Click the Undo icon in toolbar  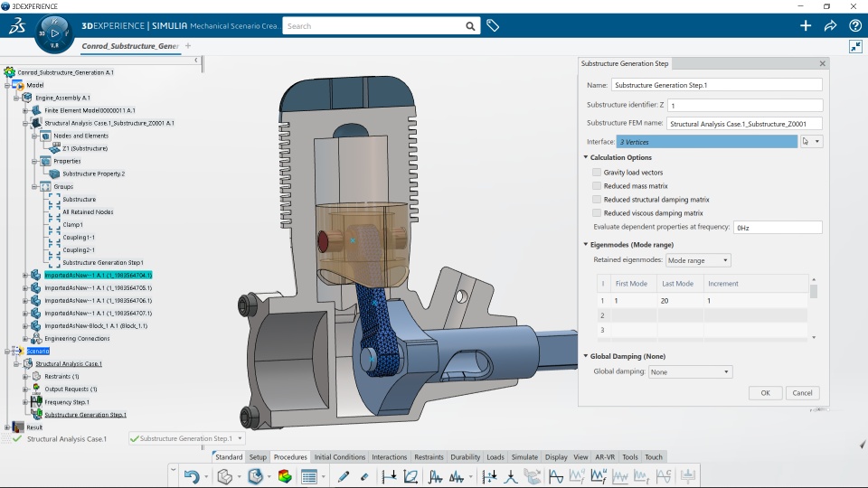click(x=192, y=476)
